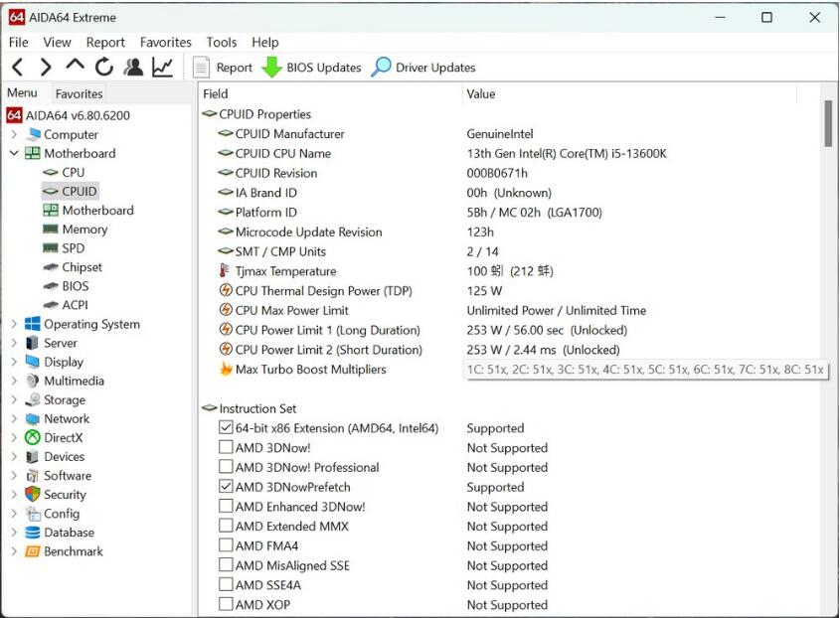
Task: Toggle 64-bit x86 Extension checkbox
Action: 226,427
